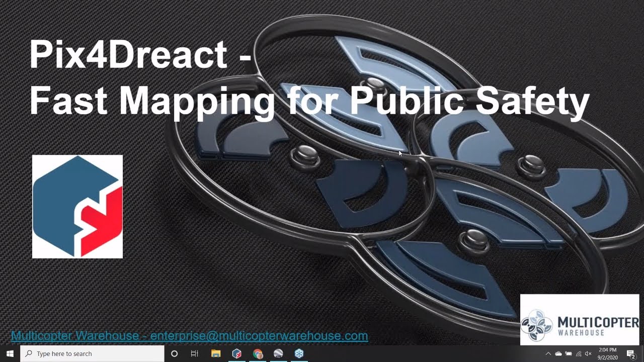This screenshot has height=362, width=644.
Task: Open Wi-Fi network settings icon
Action: [x=579, y=353]
